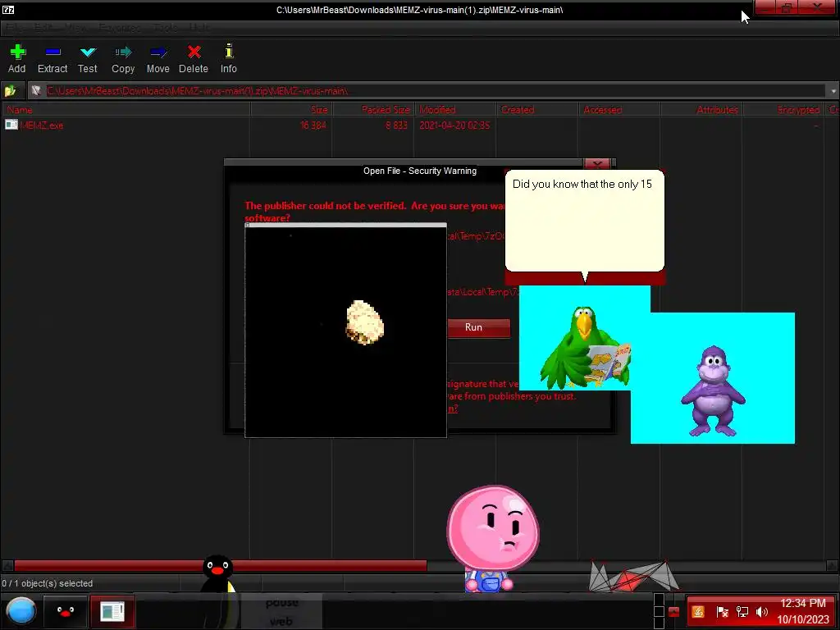The image size is (840, 630).
Task: Click the Java tray icon
Action: coord(698,612)
